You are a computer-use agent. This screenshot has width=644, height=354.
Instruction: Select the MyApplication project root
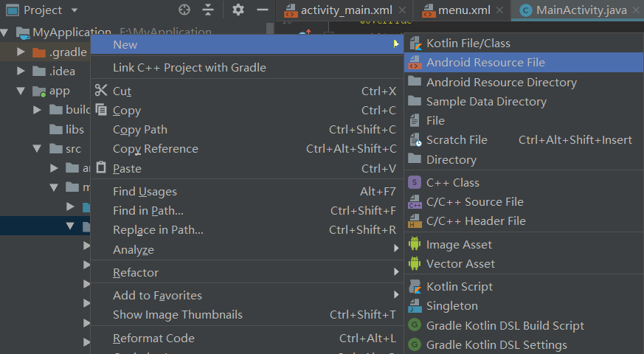(72, 32)
